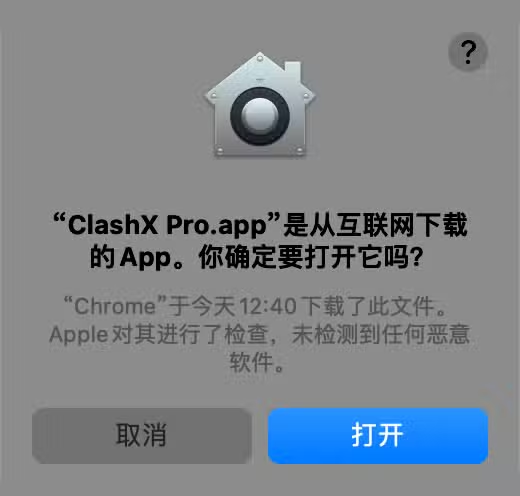Open the ClashX Pro app with 打开
Screen dimensions: 520x496
[x=378, y=435]
